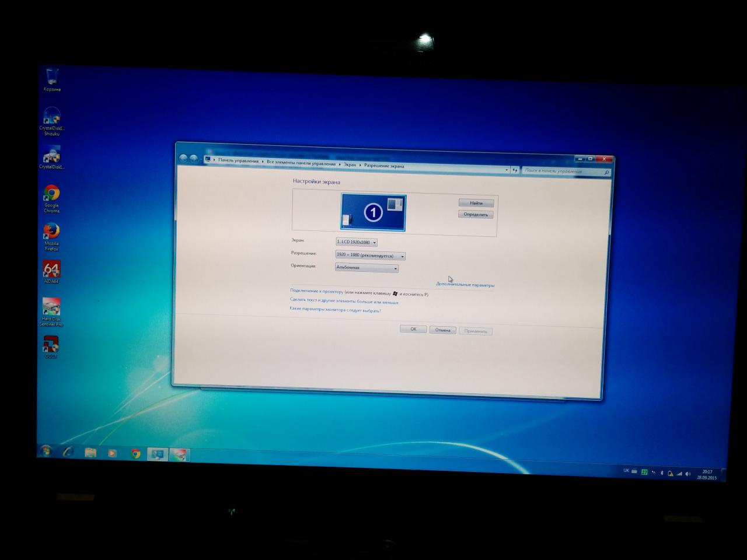
Task: Open the Корзина recycle bin icon
Action: (51, 78)
